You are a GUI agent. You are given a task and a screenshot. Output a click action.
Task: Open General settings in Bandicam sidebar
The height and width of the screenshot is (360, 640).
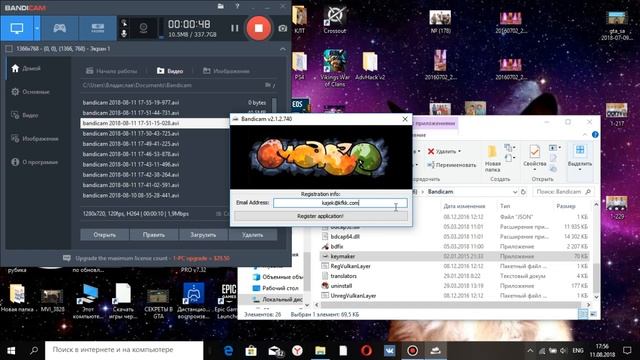click(31, 92)
